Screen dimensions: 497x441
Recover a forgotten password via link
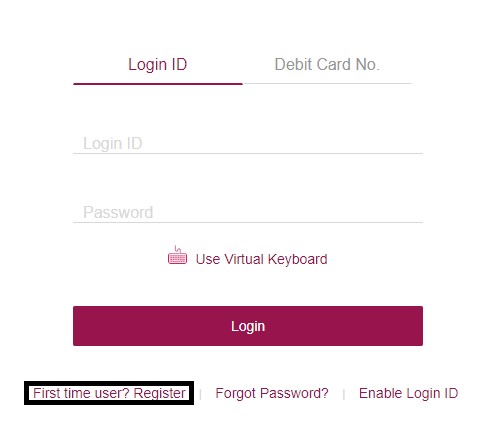272,393
